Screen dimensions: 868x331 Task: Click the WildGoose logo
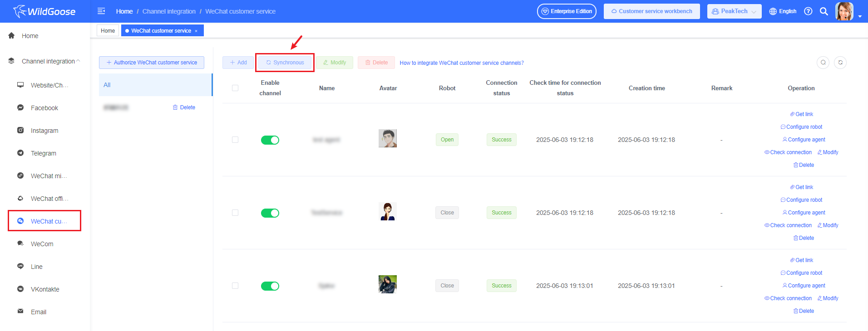coord(44,11)
